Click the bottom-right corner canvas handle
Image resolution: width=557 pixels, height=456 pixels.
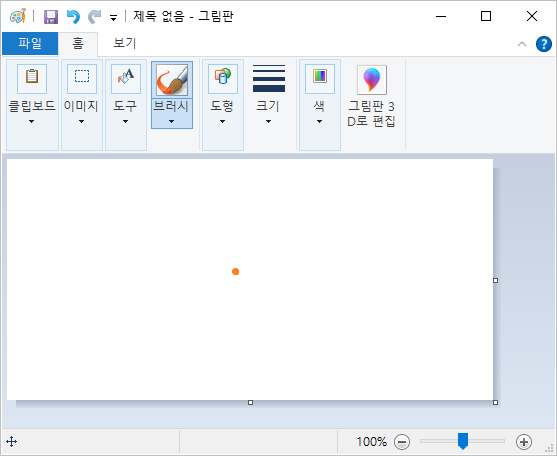click(496, 402)
